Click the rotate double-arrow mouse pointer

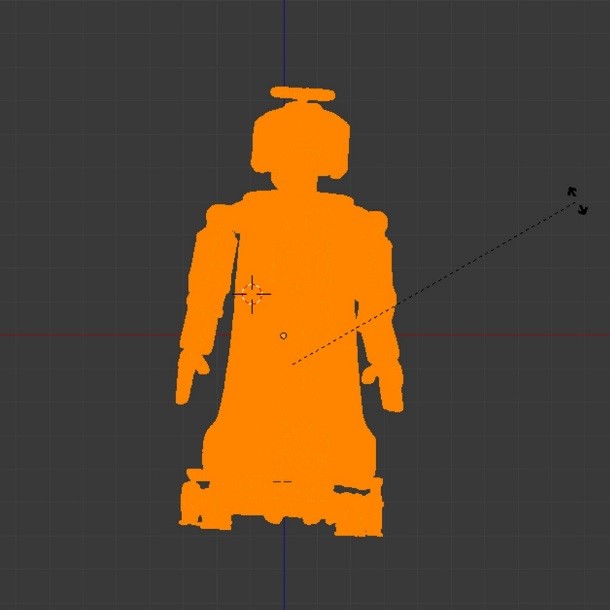[x=577, y=201]
